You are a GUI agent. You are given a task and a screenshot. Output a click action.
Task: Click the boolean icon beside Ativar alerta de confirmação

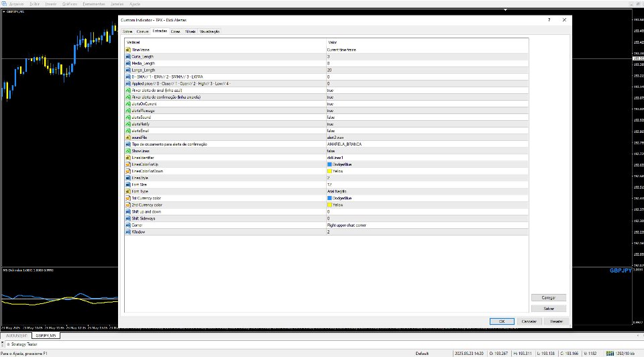pyautogui.click(x=128, y=97)
